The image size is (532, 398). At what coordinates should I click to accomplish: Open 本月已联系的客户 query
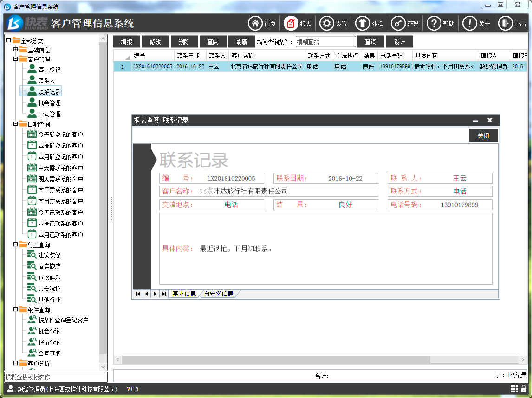coord(60,235)
